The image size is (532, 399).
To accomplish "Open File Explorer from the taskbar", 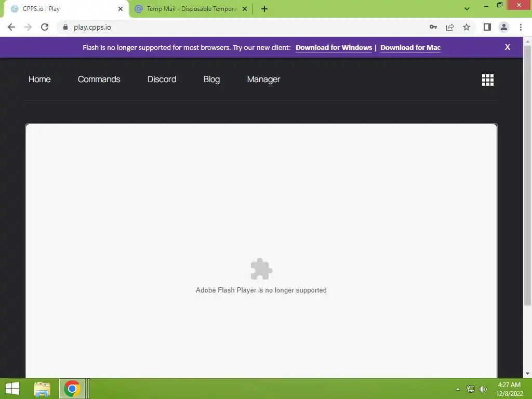I will coord(42,389).
